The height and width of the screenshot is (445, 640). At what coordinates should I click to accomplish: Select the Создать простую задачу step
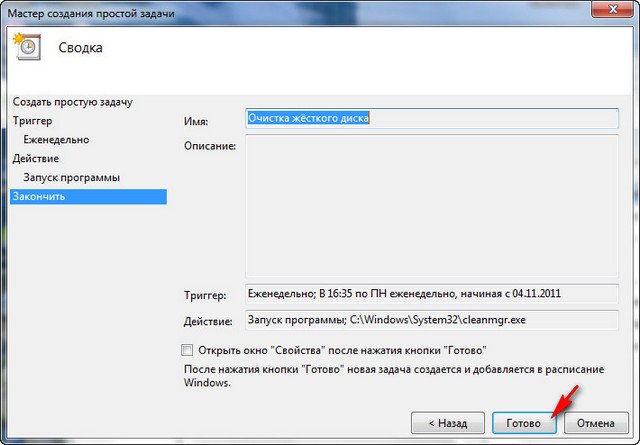(x=73, y=102)
